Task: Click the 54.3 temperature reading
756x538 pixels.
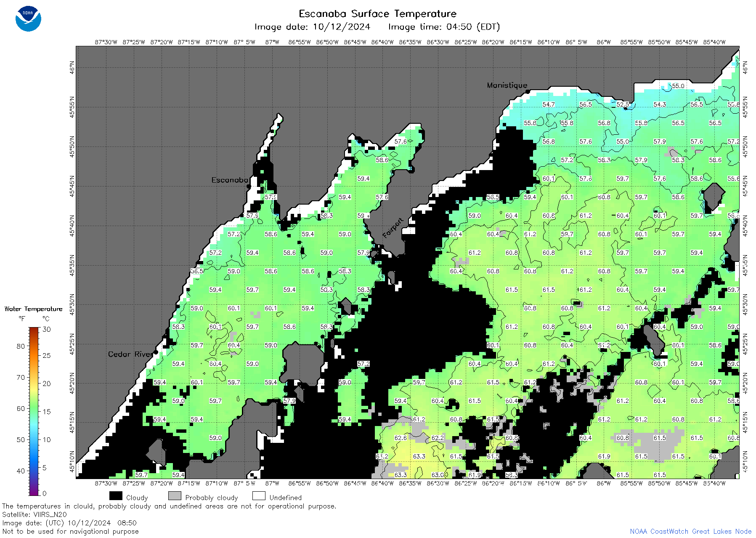Action: point(660,104)
